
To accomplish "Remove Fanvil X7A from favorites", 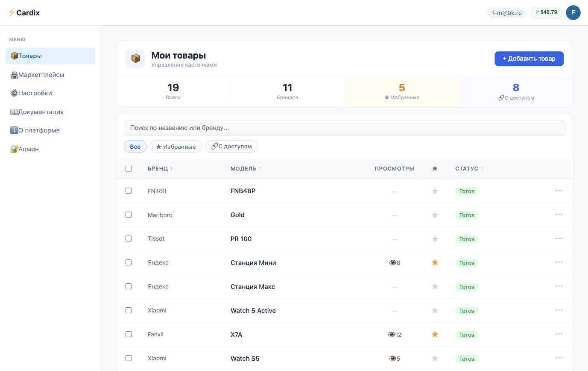I will point(435,334).
